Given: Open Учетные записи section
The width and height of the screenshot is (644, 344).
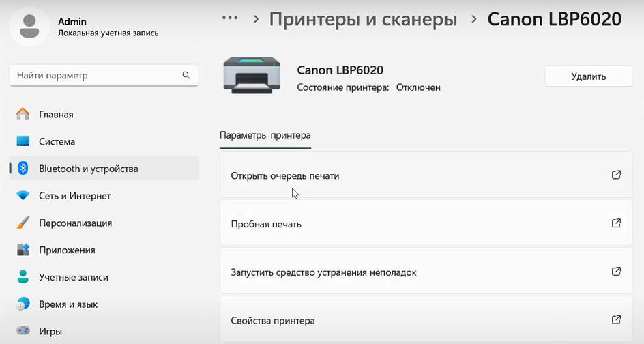Looking at the screenshot, I should click(x=104, y=277).
